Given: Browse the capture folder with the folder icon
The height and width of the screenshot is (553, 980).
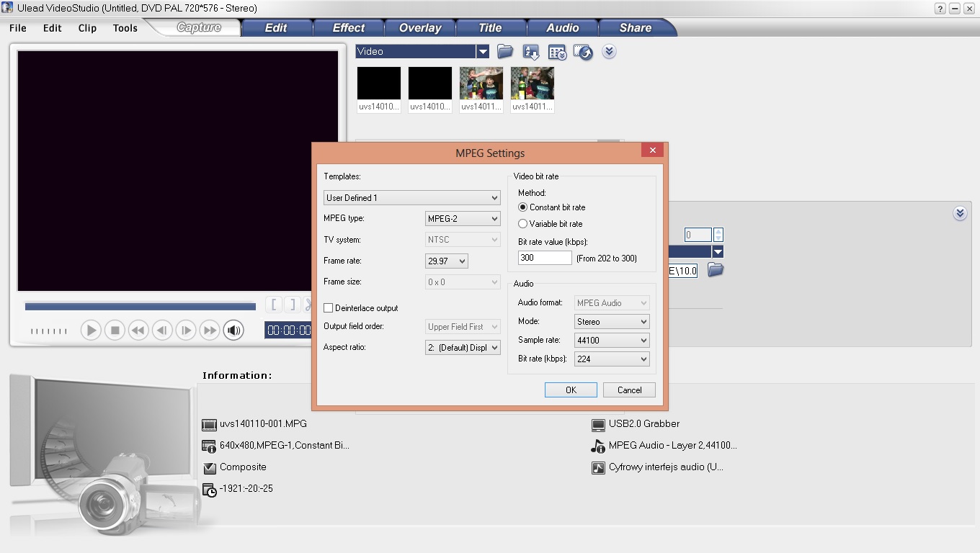Looking at the screenshot, I should click(715, 270).
